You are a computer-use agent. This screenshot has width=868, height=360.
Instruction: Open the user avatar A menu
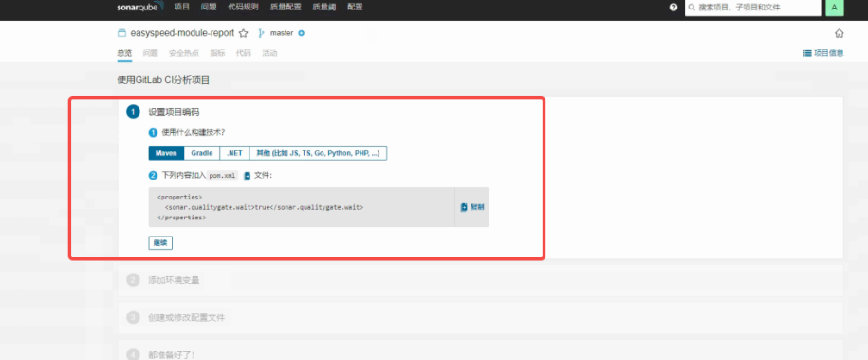(x=834, y=8)
